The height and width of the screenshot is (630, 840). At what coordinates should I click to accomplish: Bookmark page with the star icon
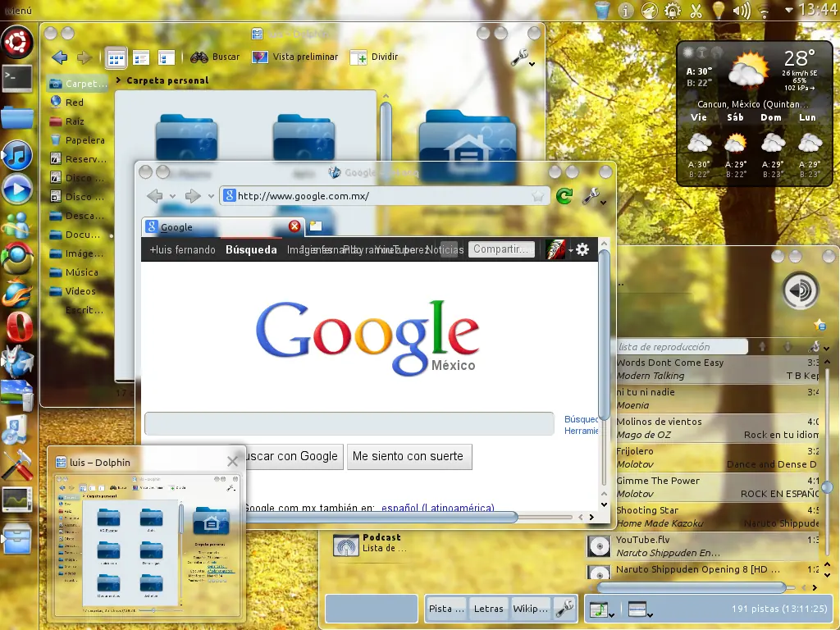(538, 197)
